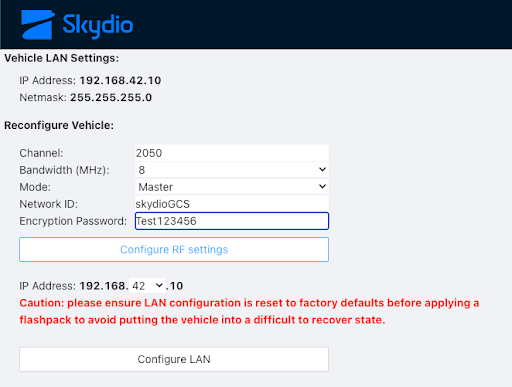Image resolution: width=512 pixels, height=387 pixels.
Task: Click the red Caution warning text
Action: click(x=249, y=311)
